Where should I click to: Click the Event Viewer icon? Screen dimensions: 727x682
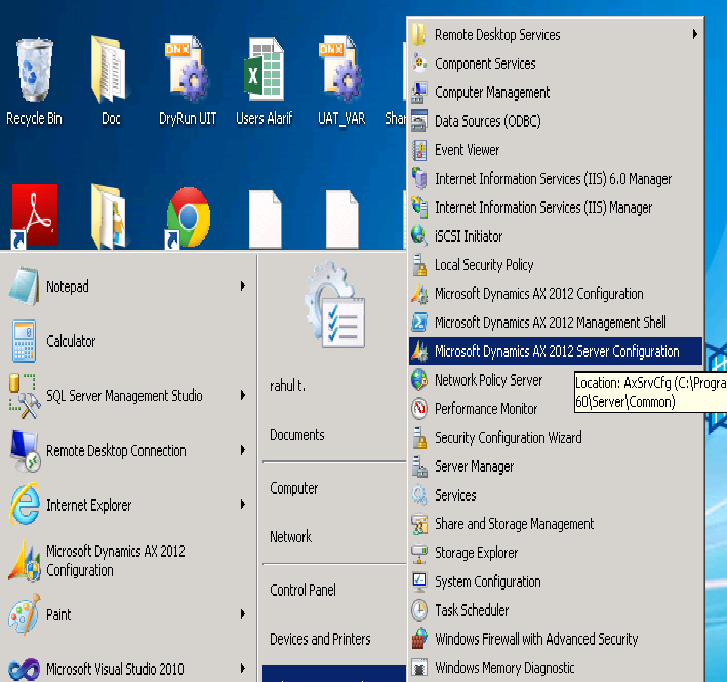(420, 150)
